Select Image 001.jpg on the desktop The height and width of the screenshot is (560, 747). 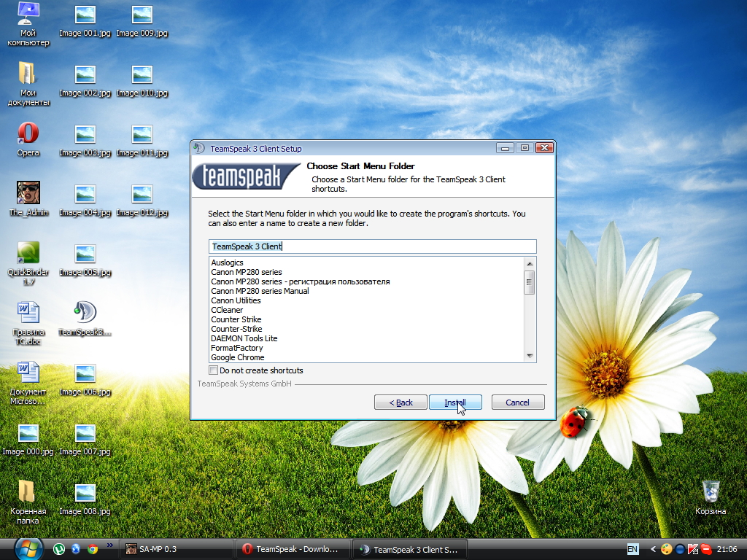click(85, 20)
